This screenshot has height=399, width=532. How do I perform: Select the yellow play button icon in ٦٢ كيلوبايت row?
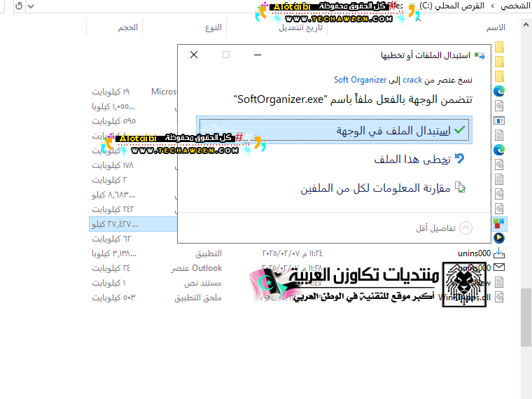tap(499, 238)
